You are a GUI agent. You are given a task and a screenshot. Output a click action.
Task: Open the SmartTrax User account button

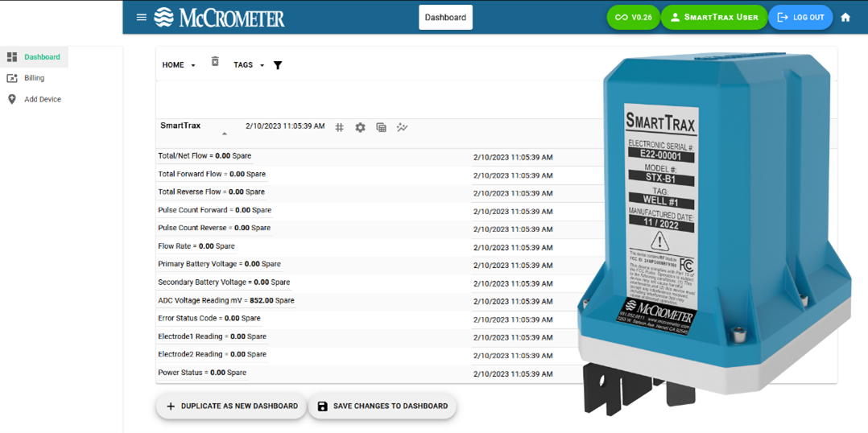pyautogui.click(x=713, y=17)
